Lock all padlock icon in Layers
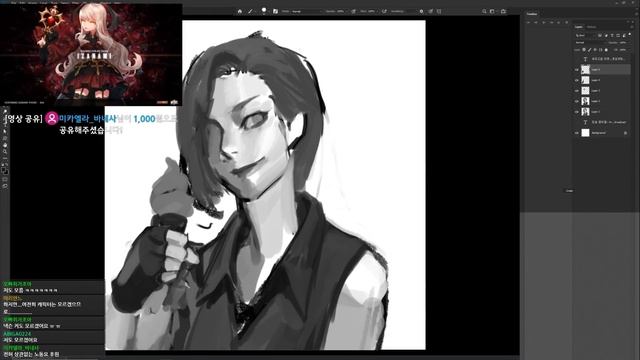640x360 pixels. coord(606,50)
